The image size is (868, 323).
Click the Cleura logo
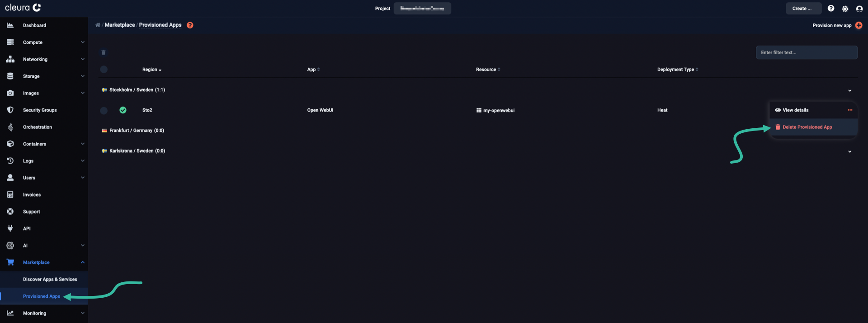(x=23, y=8)
